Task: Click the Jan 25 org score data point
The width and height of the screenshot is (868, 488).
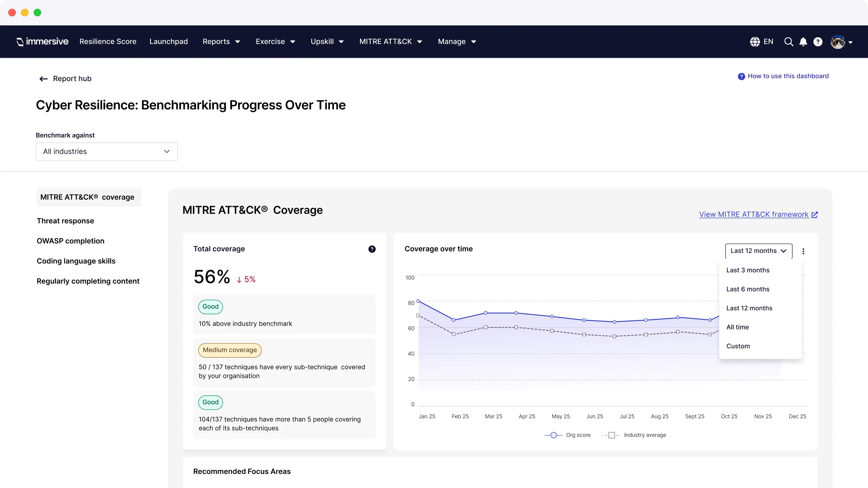Action: (418, 301)
